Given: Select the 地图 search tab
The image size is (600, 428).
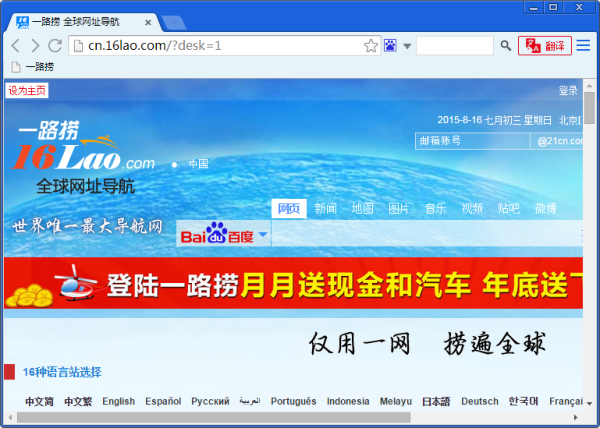Looking at the screenshot, I should [362, 208].
